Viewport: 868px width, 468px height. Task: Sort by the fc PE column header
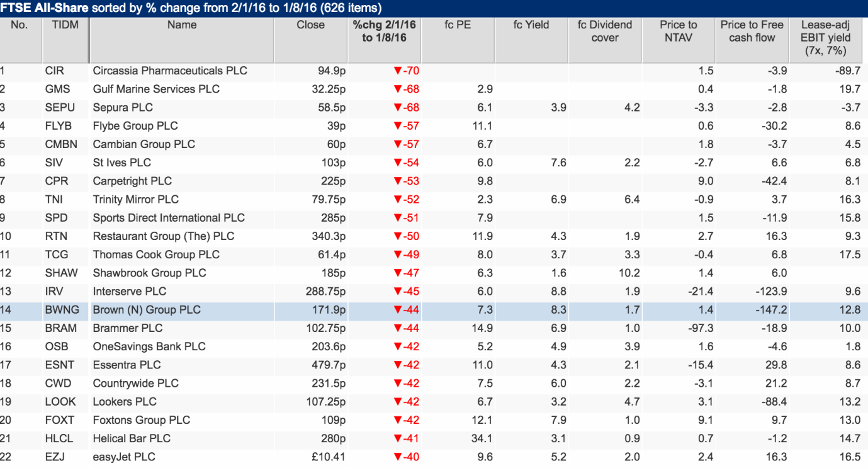(458, 40)
